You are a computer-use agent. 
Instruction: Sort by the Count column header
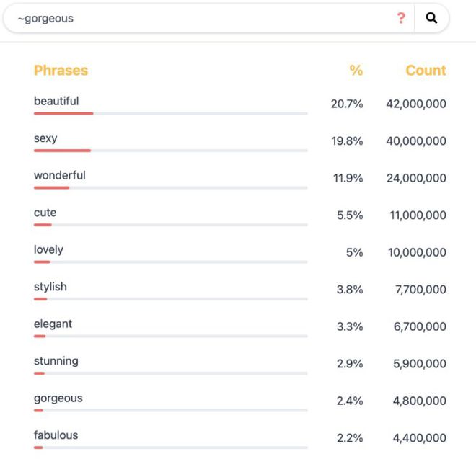point(426,71)
